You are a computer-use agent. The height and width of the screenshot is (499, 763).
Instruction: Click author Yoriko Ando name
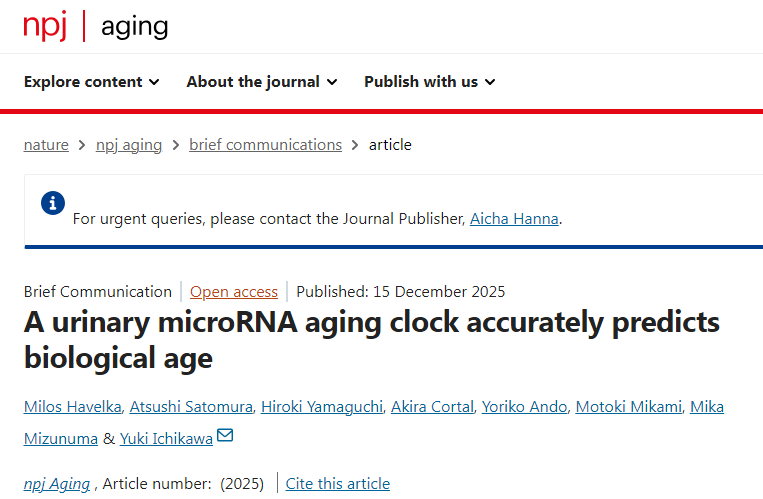click(x=524, y=406)
